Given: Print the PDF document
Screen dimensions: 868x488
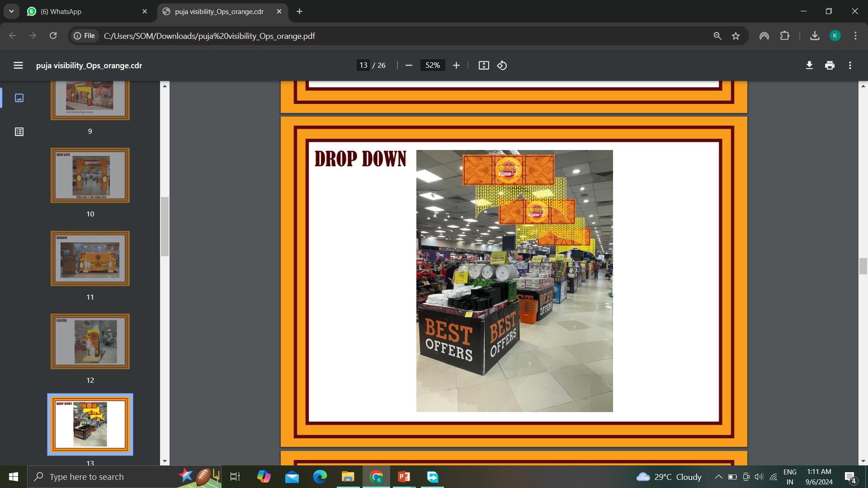Looking at the screenshot, I should (x=830, y=66).
